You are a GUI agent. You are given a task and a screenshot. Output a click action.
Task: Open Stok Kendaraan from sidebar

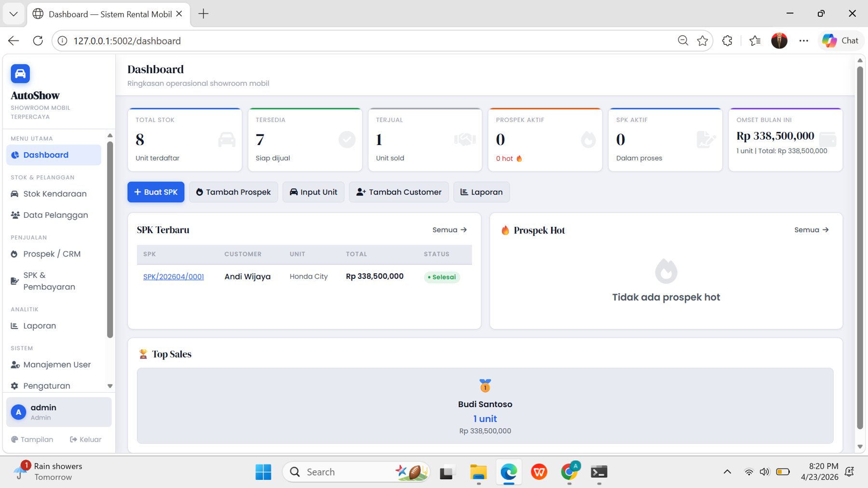pos(54,194)
